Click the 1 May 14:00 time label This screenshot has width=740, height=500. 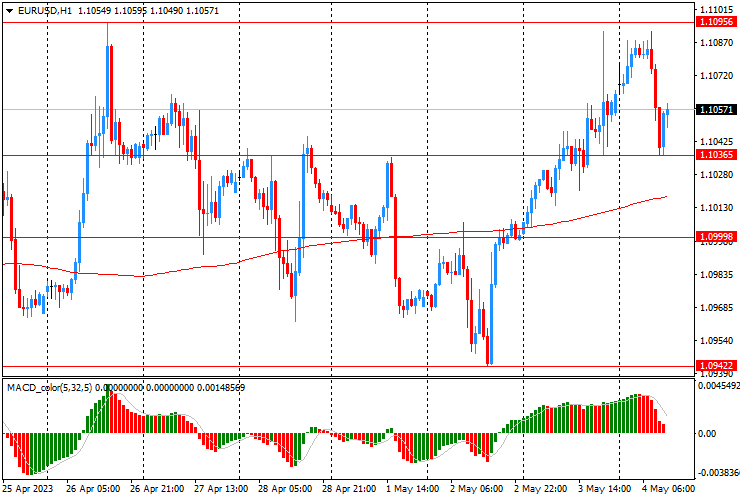coord(412,489)
